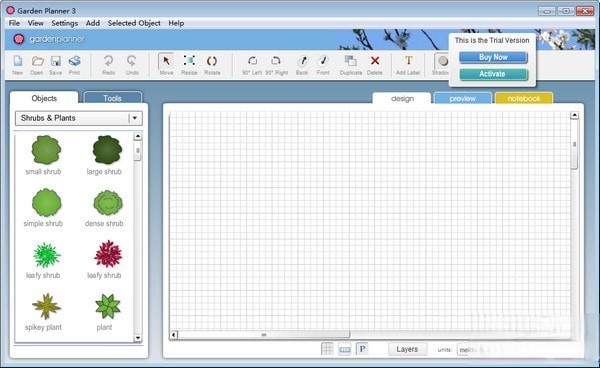Click the canvas horizontal scrollbar thumb

(264, 335)
